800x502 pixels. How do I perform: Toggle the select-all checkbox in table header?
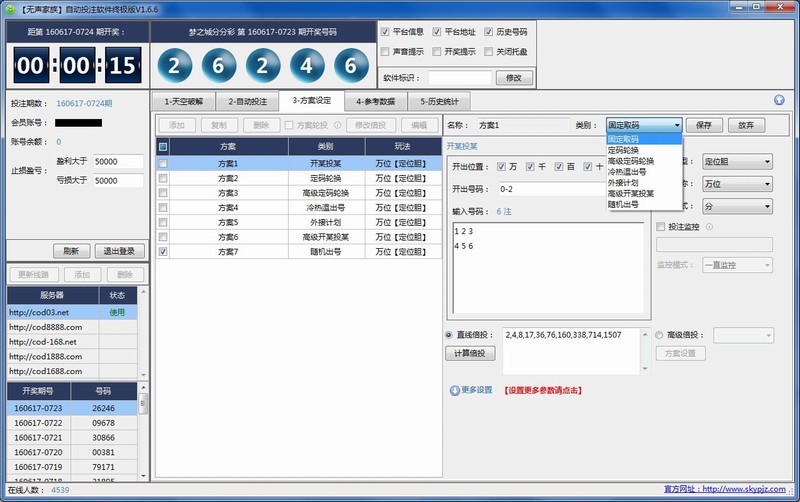tap(163, 146)
